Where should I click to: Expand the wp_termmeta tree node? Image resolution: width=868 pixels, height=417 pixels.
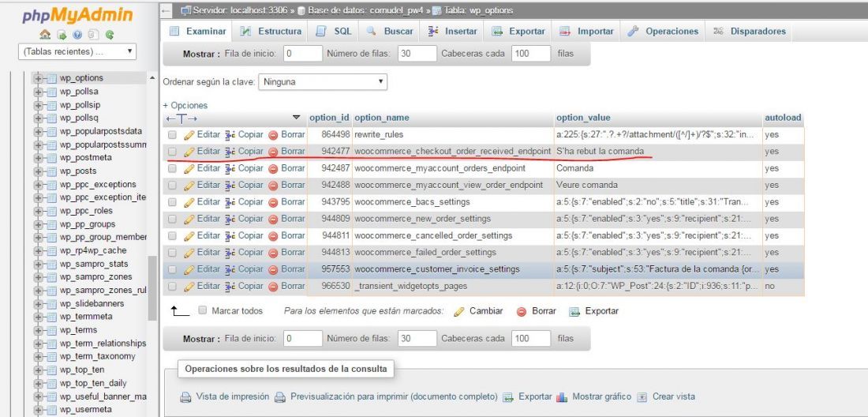click(38, 317)
